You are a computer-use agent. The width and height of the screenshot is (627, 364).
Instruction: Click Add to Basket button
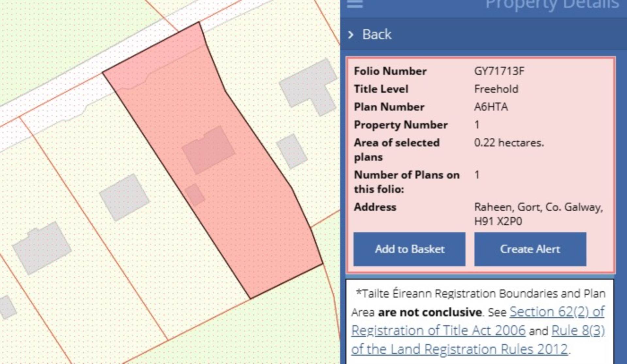pyautogui.click(x=409, y=249)
